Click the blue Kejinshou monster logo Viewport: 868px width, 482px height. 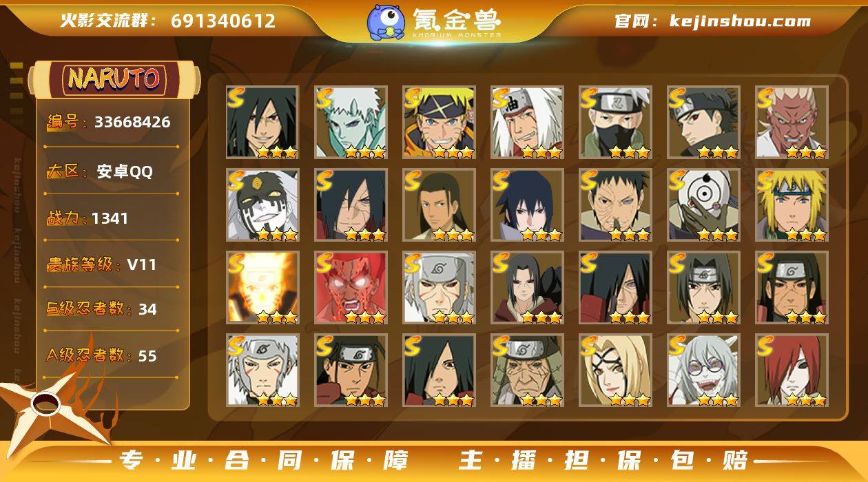pos(386,22)
